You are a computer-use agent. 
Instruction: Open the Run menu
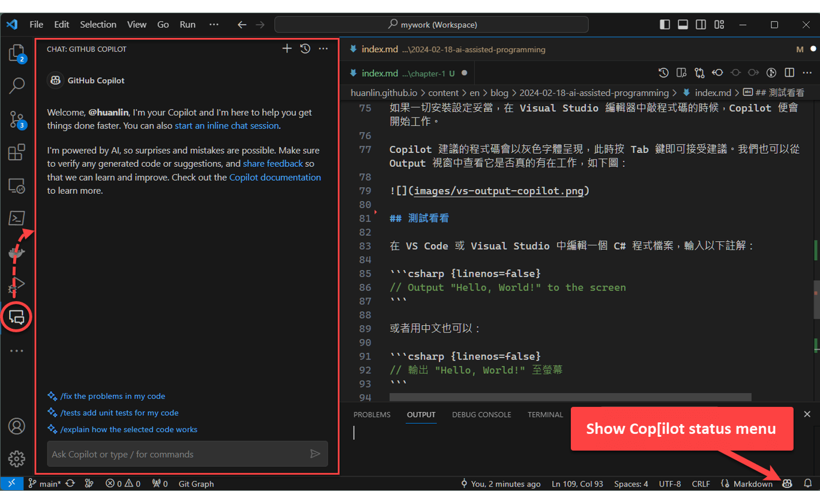(188, 25)
